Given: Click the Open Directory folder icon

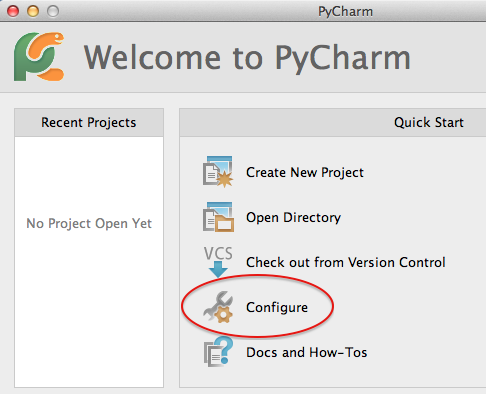Looking at the screenshot, I should pos(218,217).
